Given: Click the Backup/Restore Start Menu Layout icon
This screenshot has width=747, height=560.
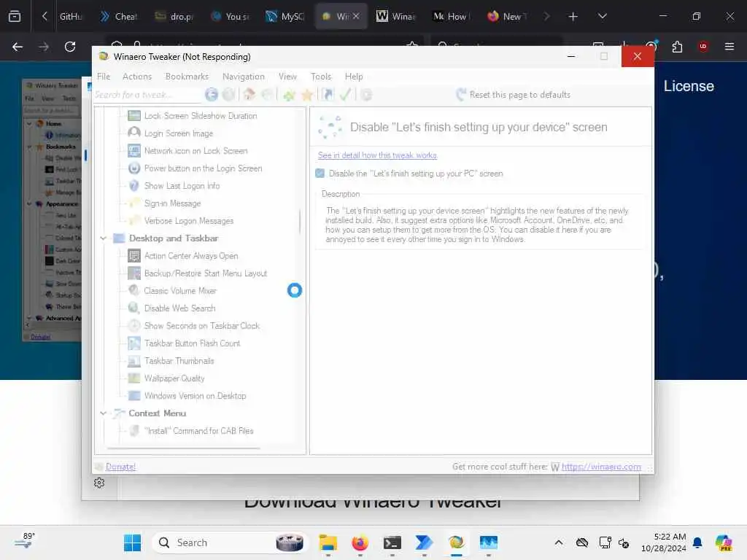Looking at the screenshot, I should pos(134,273).
